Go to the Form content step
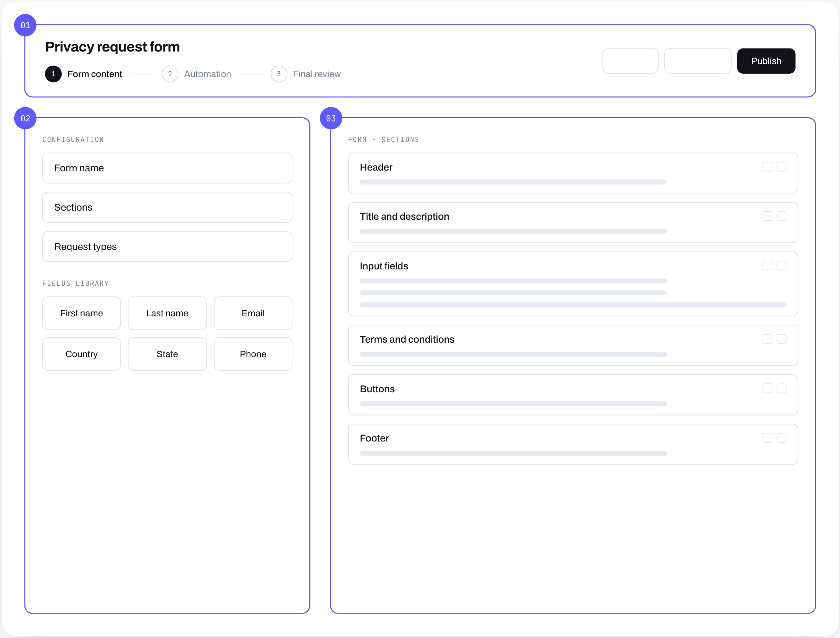The image size is (840, 638). click(x=84, y=74)
